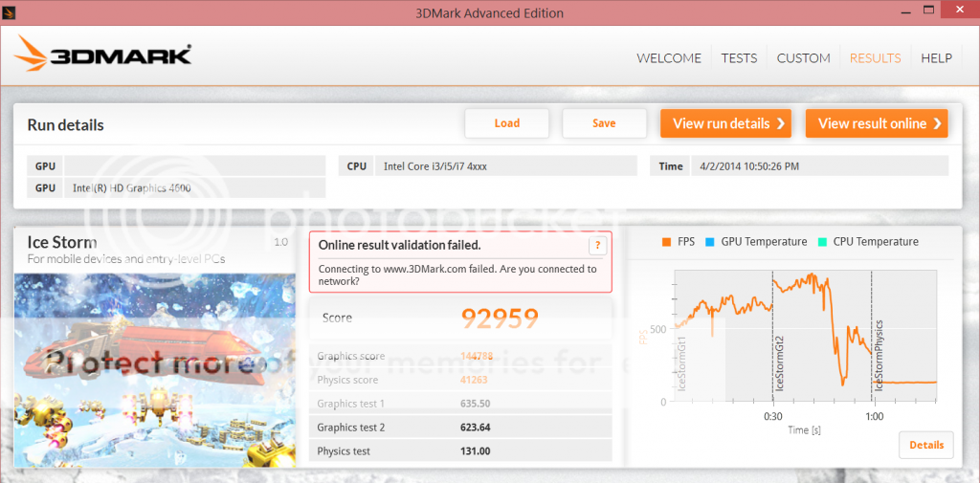Switch to the TESTS tab

[x=739, y=58]
